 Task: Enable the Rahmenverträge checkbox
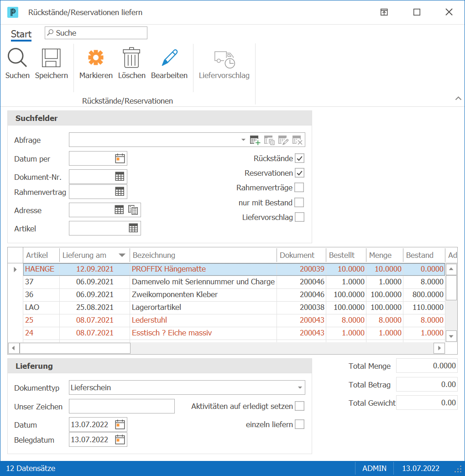tap(299, 188)
